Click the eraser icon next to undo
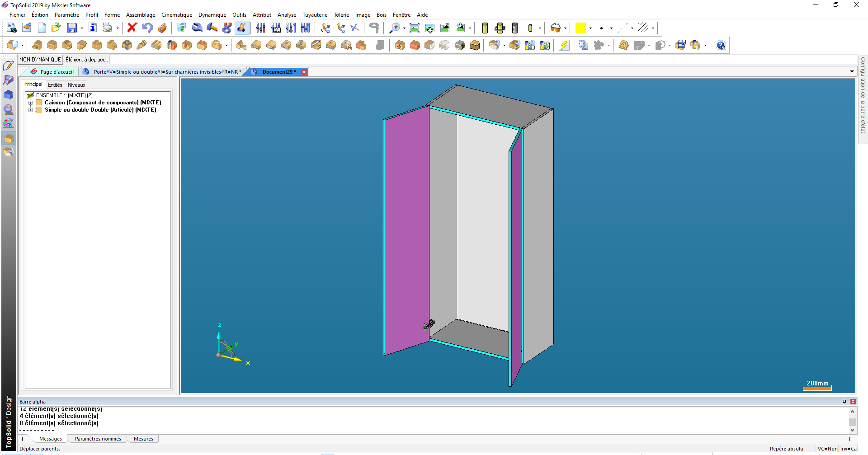868x455 pixels. (x=162, y=28)
